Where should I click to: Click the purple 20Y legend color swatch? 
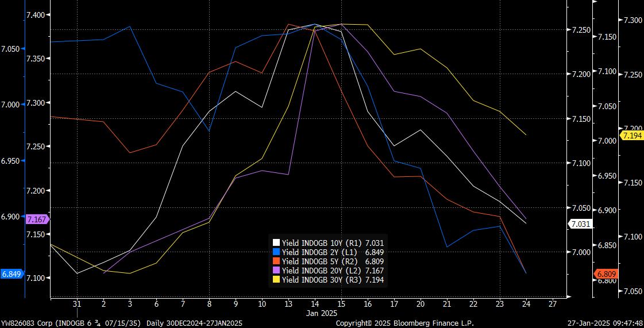[276, 270]
